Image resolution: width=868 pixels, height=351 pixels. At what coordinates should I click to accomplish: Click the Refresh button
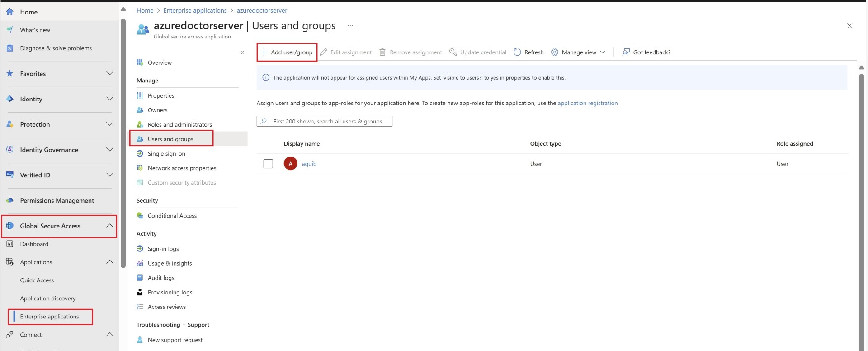(528, 52)
